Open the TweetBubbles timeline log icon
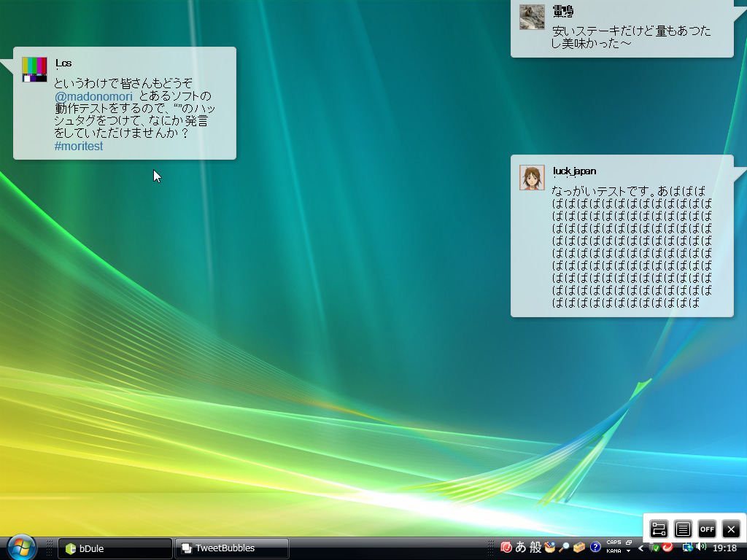Screen dimensions: 747x560 pos(682,529)
